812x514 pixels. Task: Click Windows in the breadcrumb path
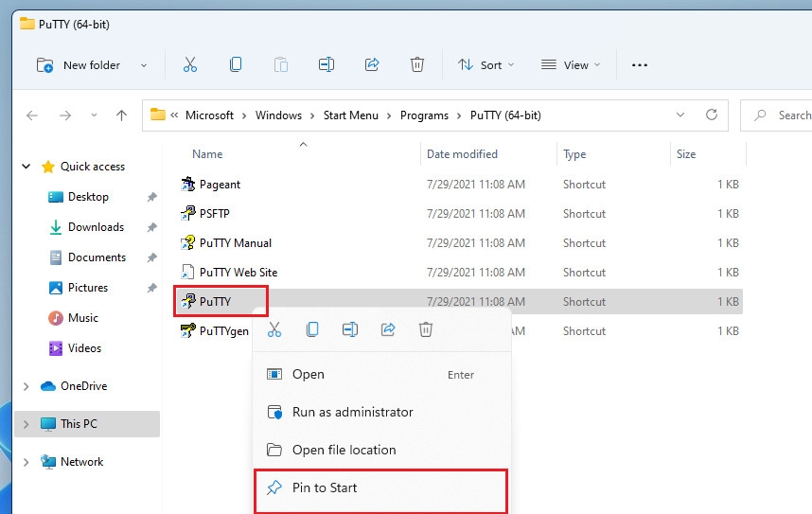click(x=278, y=115)
